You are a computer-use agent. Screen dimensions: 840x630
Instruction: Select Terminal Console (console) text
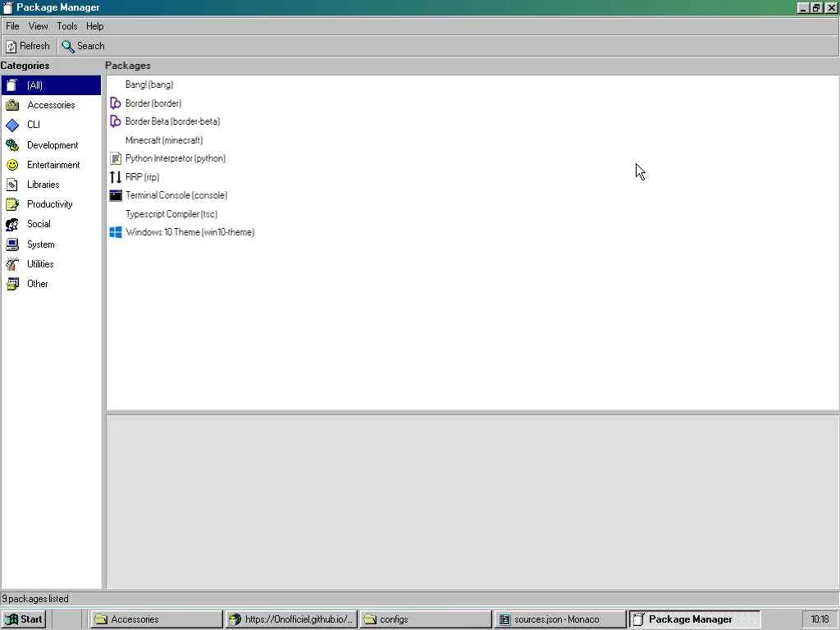(176, 195)
